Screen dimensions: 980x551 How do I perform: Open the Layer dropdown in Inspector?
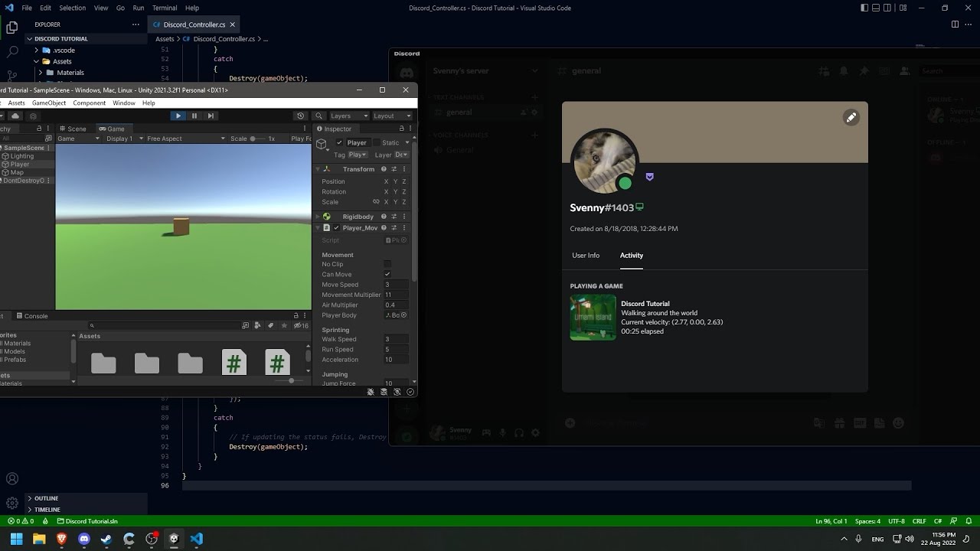point(401,155)
